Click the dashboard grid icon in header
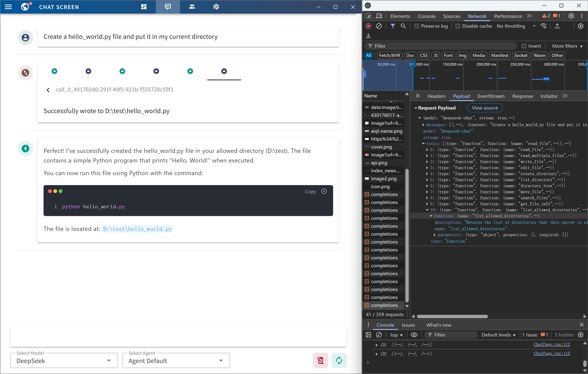 [144, 7]
